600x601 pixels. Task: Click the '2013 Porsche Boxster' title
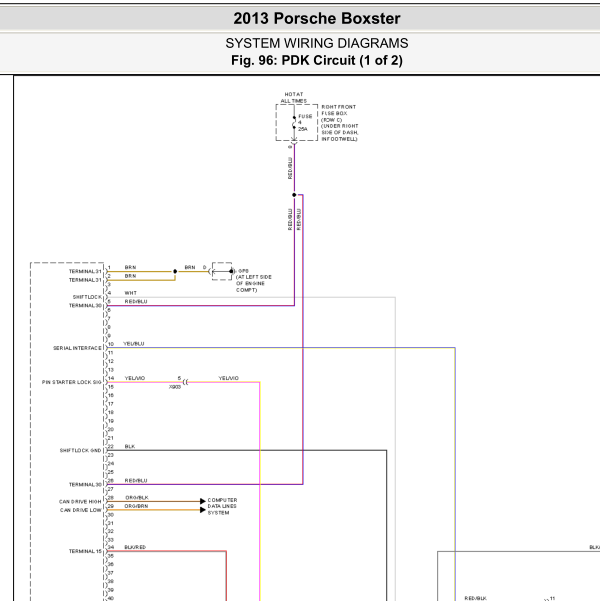(x=317, y=18)
